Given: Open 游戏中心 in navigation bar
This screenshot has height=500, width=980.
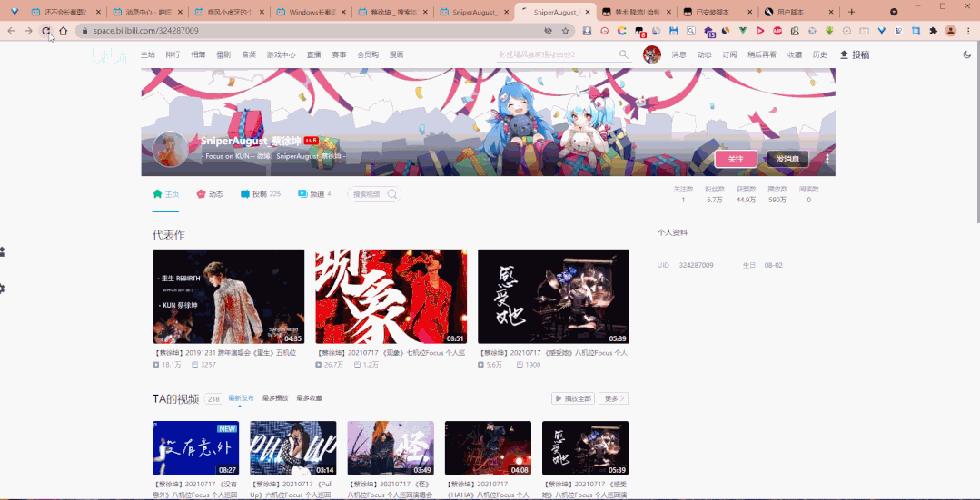Looking at the screenshot, I should pyautogui.click(x=281, y=55).
